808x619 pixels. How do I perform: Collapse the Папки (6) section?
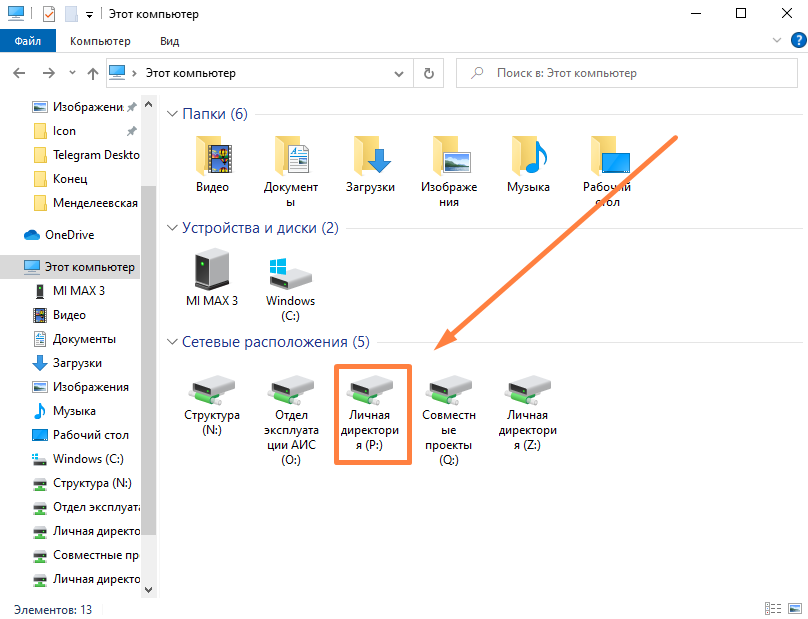(172, 114)
